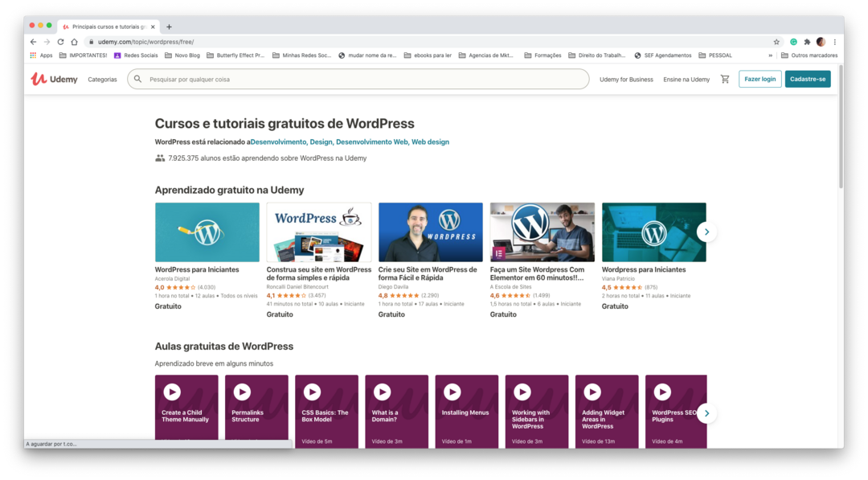Open the Apps bookmarks shortcut
This screenshot has height=480, width=868.
click(x=41, y=55)
